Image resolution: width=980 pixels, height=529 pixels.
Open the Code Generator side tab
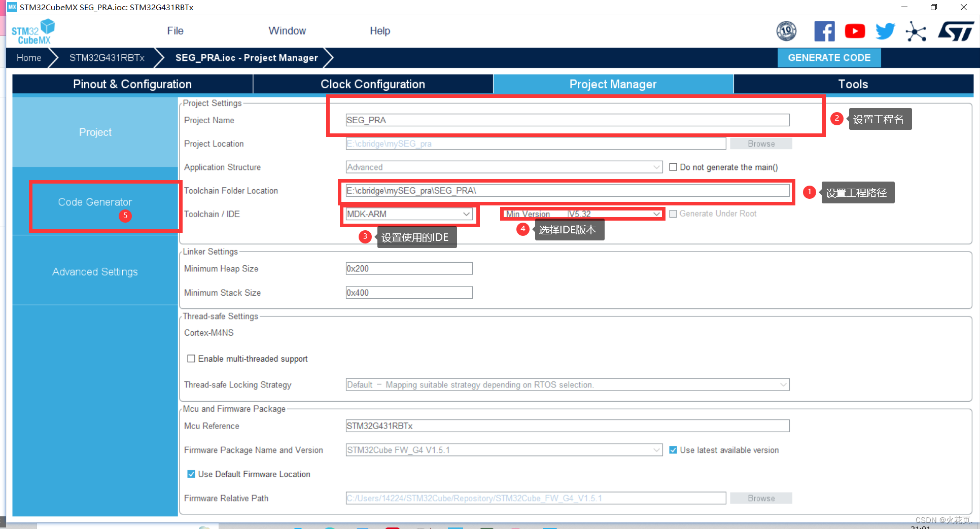click(95, 202)
